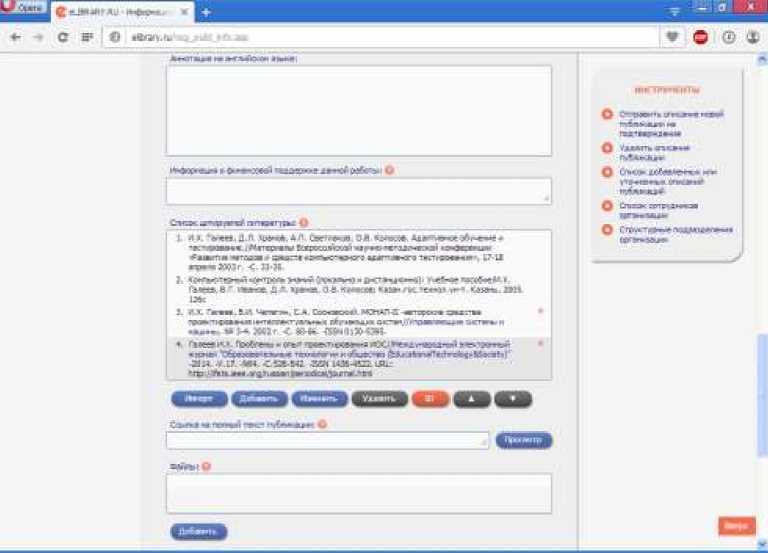
Task: Click the Просмотр button
Action: pos(524,440)
